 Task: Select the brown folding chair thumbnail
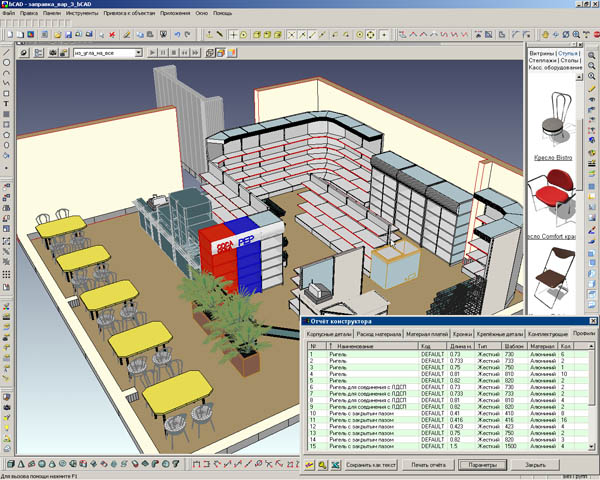coord(553,276)
